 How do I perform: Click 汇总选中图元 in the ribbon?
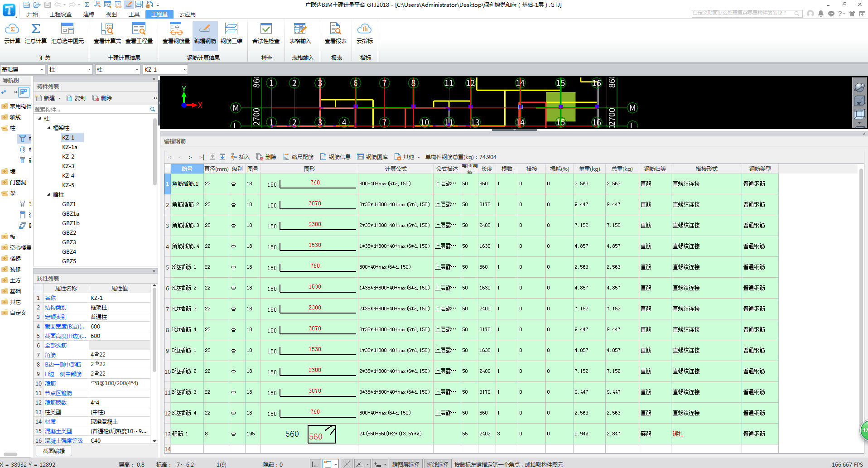[x=68, y=34]
